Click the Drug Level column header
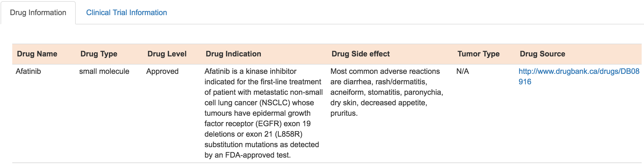644x164 pixels. click(x=167, y=54)
